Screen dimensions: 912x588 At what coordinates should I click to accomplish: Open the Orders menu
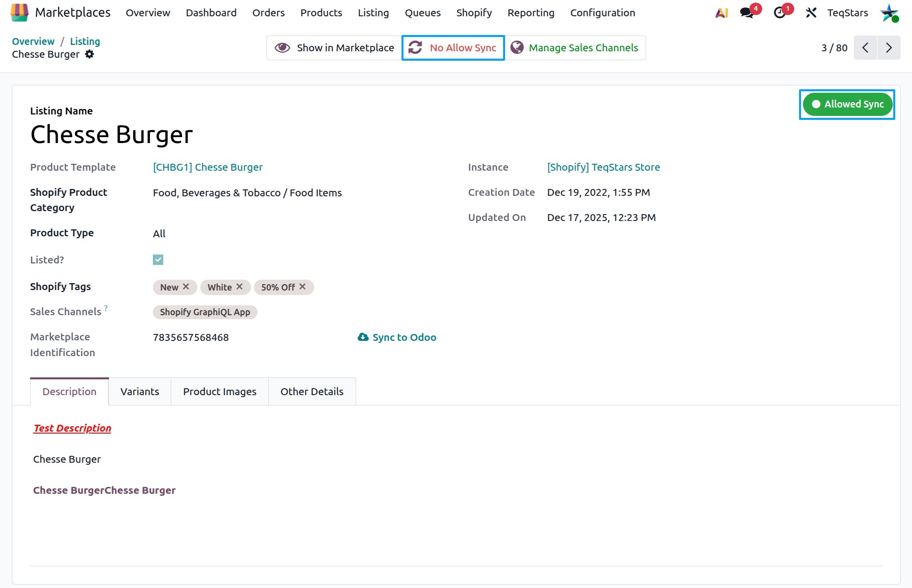[268, 13]
